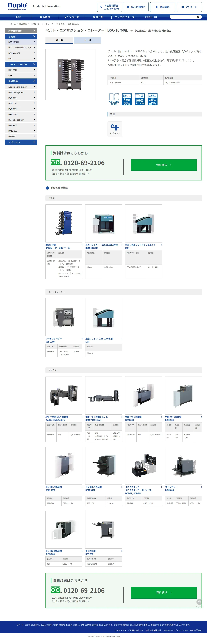
Task: Click the ペラ・二つ折り feature icon
Action: 114,99
